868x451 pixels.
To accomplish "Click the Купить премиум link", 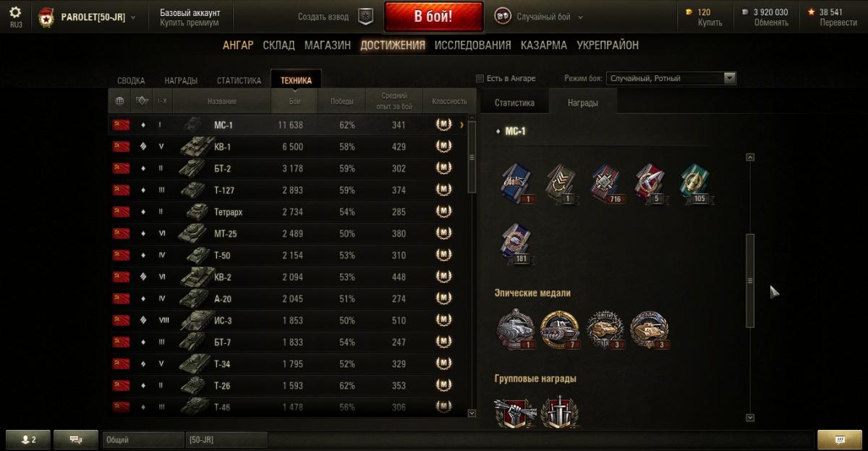I will coord(190,22).
